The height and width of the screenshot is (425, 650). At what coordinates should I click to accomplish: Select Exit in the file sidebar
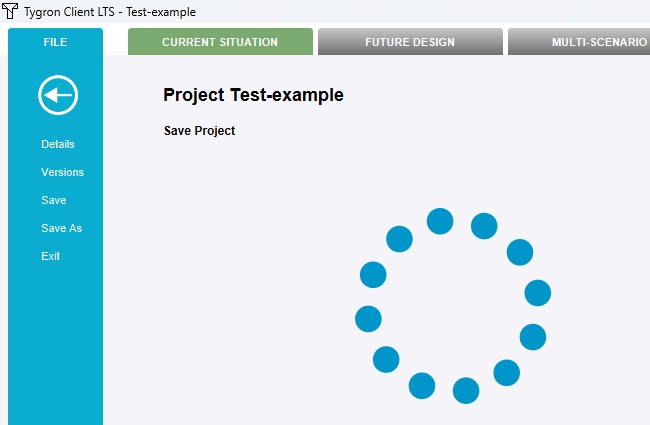[x=50, y=256]
